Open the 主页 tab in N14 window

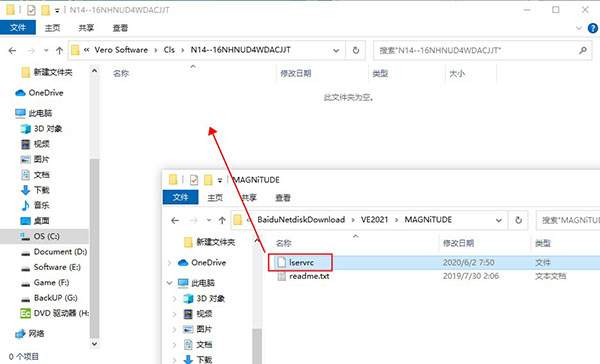(x=52, y=28)
